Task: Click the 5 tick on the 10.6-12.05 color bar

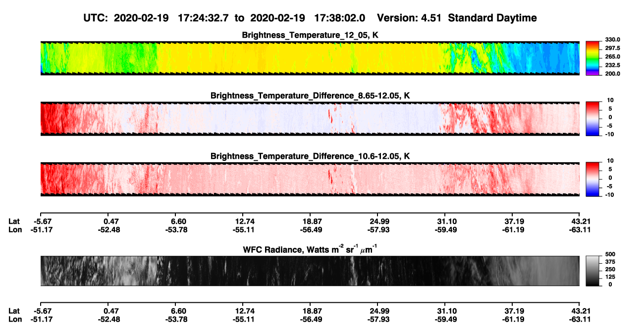Action: pyautogui.click(x=611, y=169)
